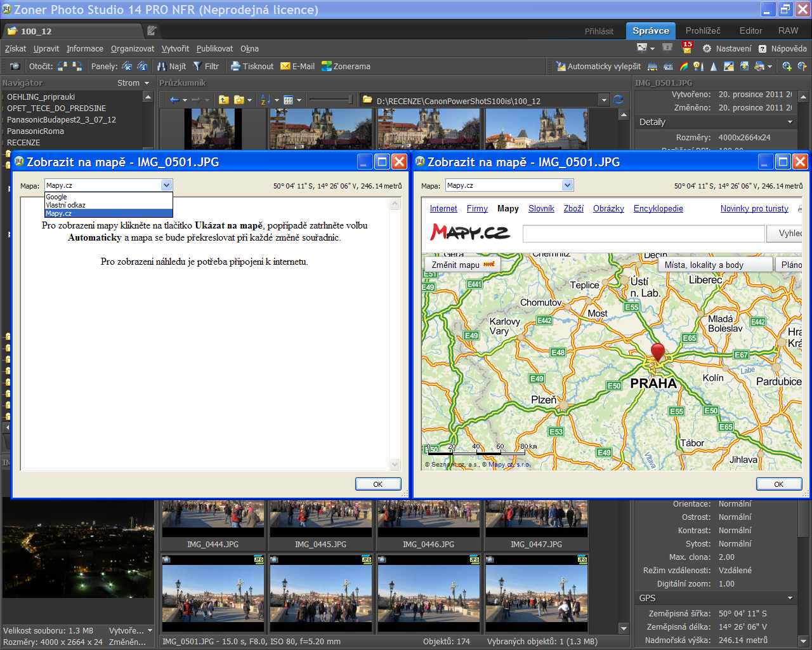This screenshot has width=812, height=650.
Task: Switch to the RAW tab
Action: (x=789, y=30)
